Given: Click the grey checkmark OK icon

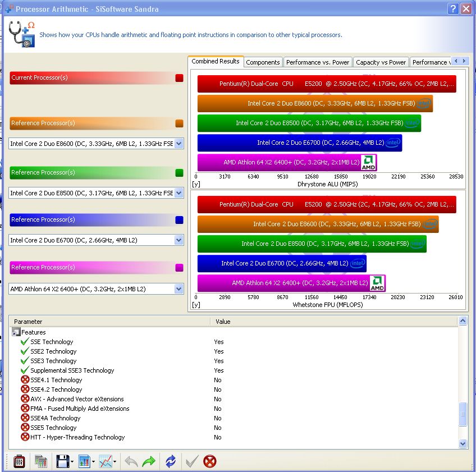Looking at the screenshot, I should point(192,461).
